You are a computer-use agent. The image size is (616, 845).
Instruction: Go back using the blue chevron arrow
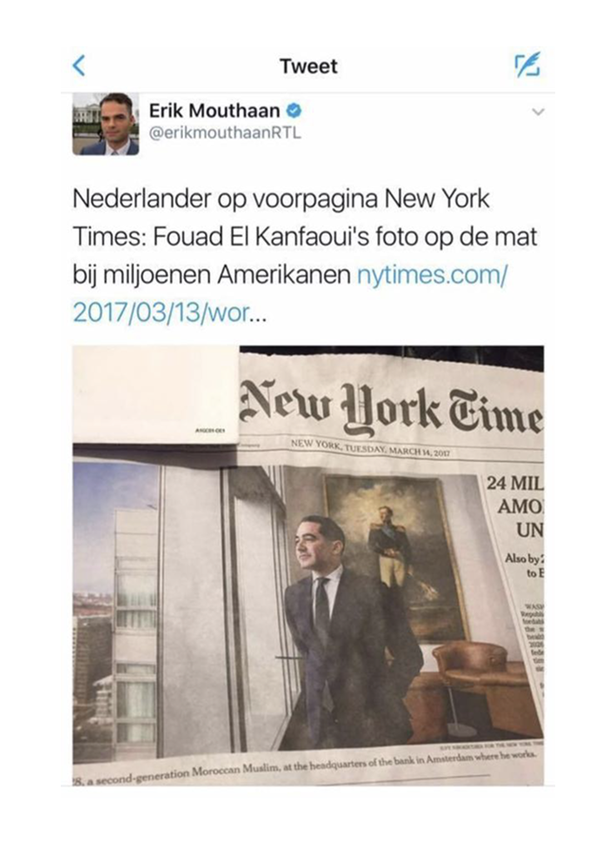[79, 66]
